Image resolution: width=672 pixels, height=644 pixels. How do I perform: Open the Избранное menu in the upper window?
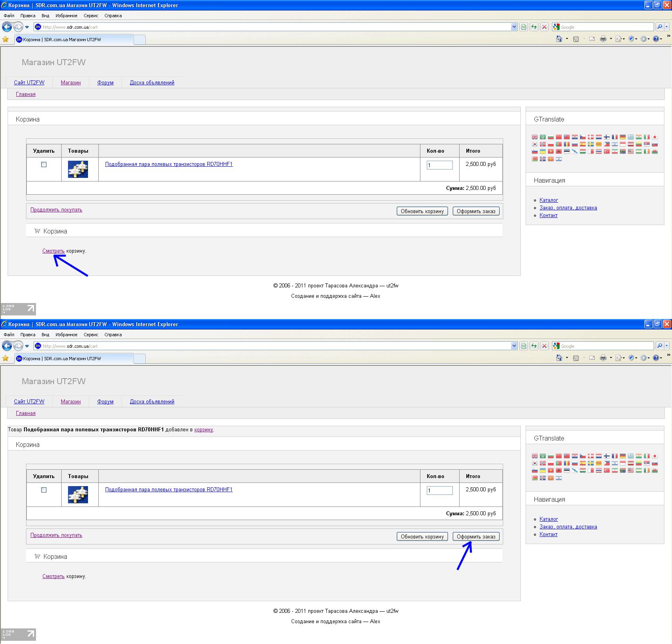66,16
